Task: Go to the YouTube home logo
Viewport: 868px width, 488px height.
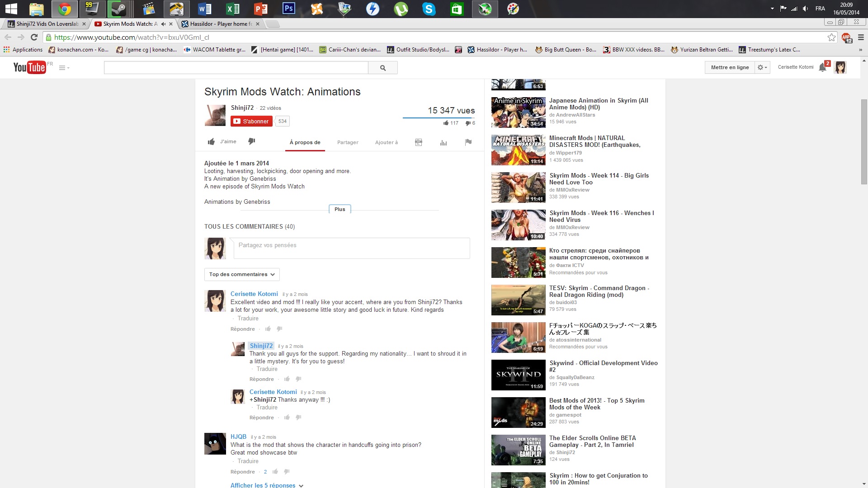Action: (30, 67)
